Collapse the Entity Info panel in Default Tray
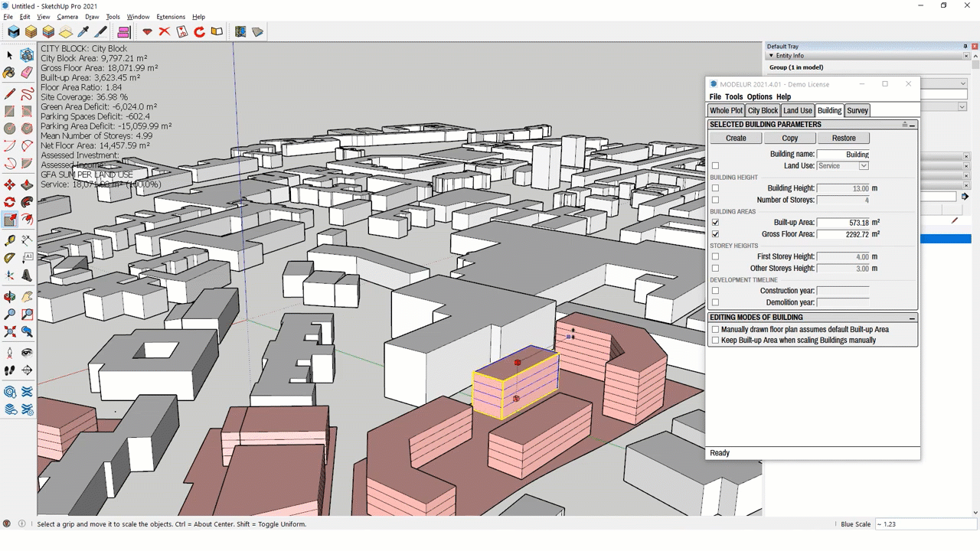Screen dimensions: 980x551 click(x=772, y=55)
